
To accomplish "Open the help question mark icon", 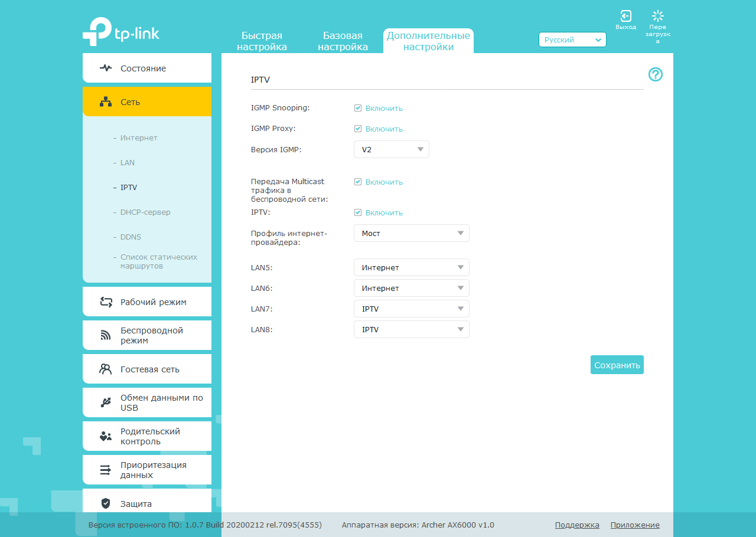I will (x=656, y=74).
